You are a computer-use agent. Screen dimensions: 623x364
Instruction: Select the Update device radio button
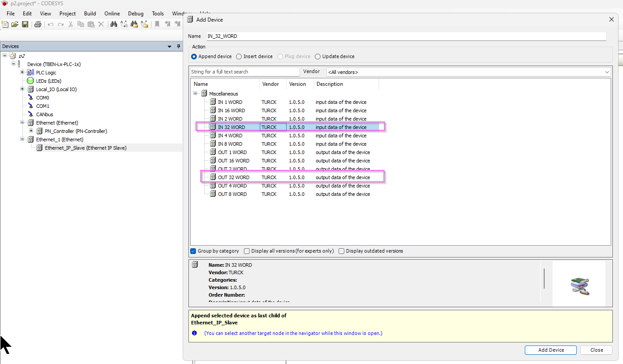(x=317, y=56)
